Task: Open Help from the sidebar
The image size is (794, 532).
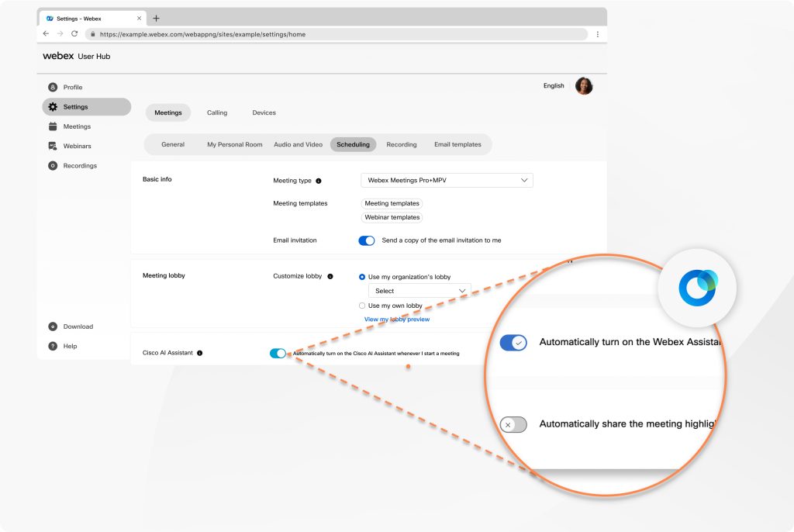Action: [70, 346]
